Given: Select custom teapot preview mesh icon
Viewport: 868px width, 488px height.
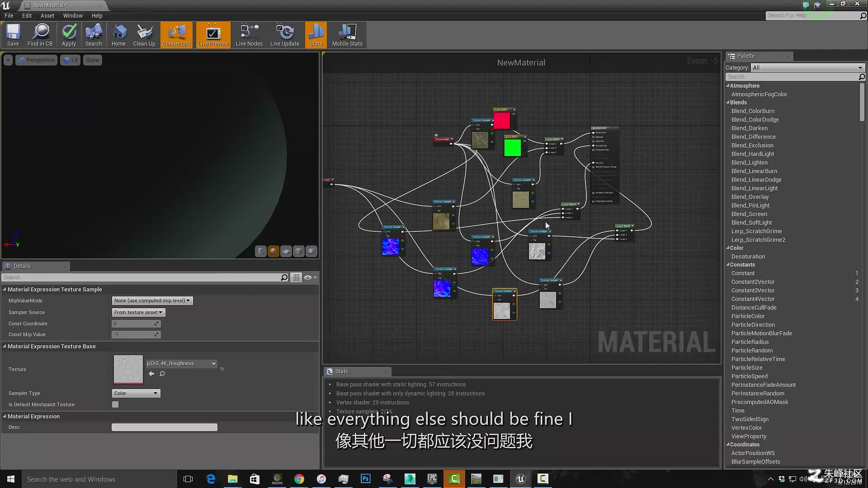Looking at the screenshot, I should (x=311, y=251).
